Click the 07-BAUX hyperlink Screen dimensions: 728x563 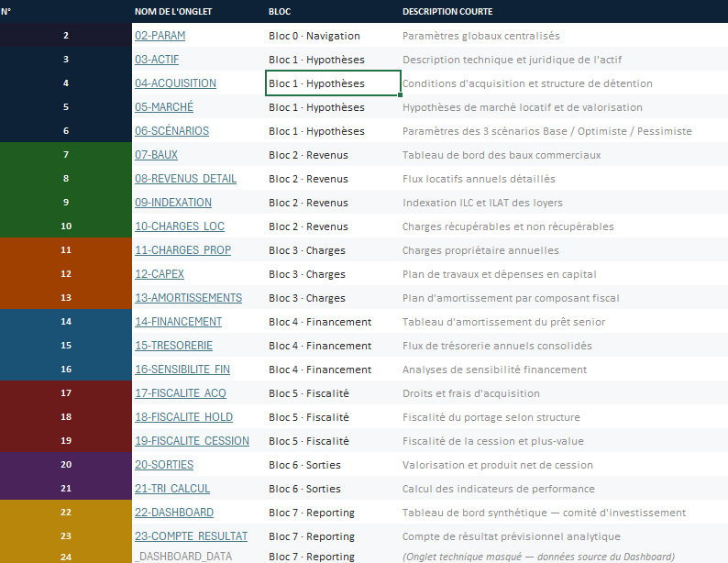(x=156, y=155)
